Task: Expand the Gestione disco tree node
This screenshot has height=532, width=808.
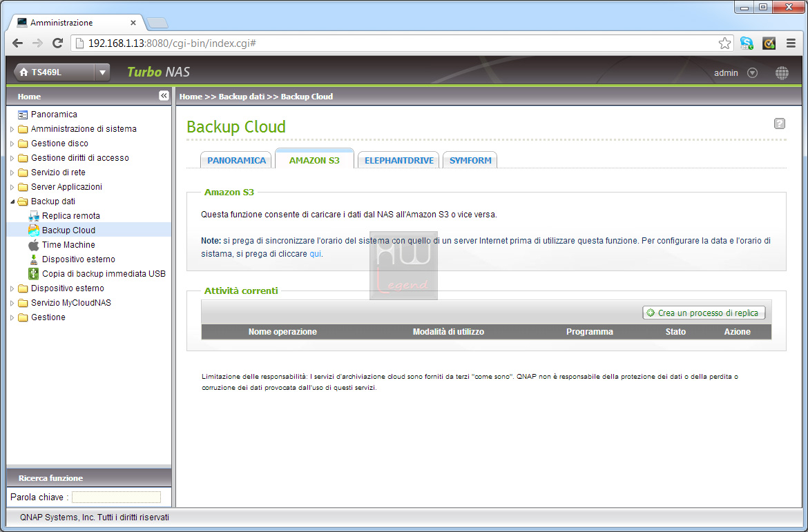Action: (12, 144)
